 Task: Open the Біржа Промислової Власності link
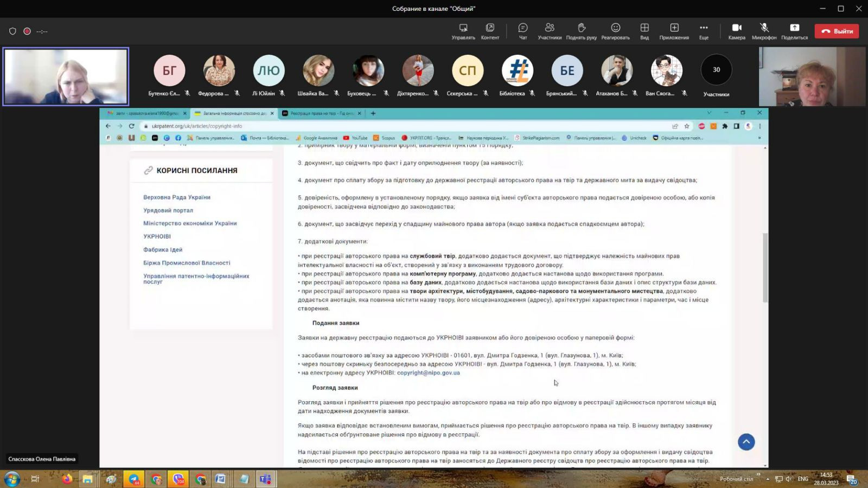(187, 263)
